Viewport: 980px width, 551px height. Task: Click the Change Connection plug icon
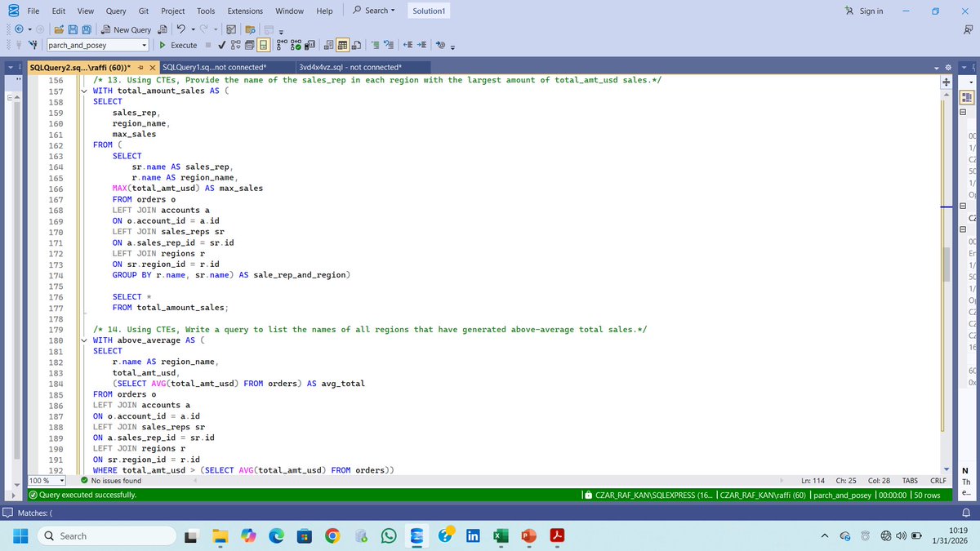point(33,45)
